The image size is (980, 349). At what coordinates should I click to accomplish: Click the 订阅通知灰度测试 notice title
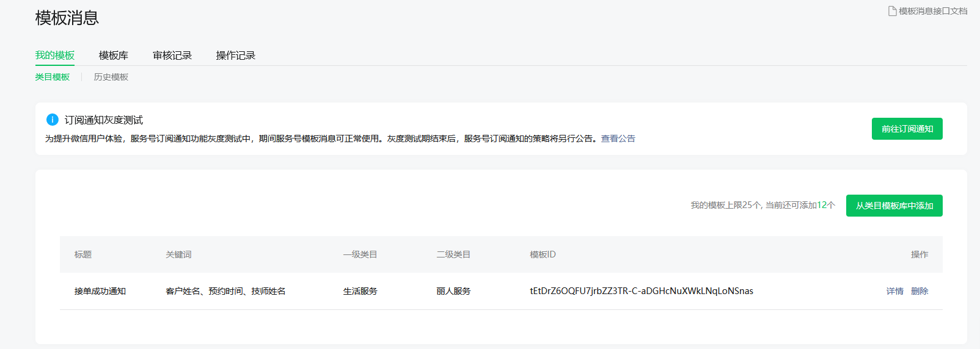pos(104,120)
